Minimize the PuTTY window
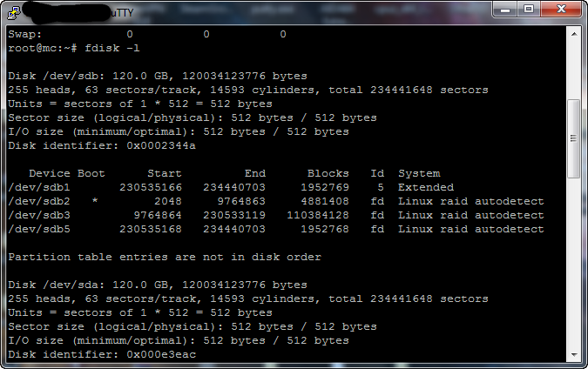Image resolution: width=588 pixels, height=369 pixels. click(504, 9)
